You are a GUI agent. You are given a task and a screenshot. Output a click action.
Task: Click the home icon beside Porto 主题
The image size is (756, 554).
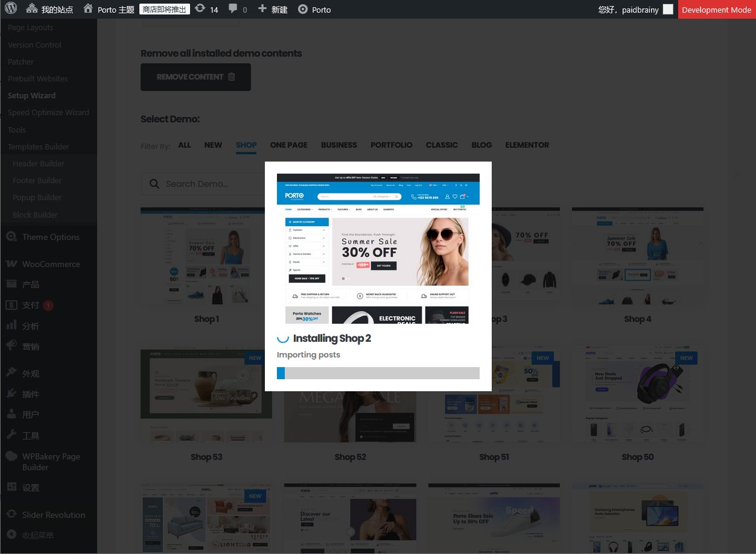88,9
